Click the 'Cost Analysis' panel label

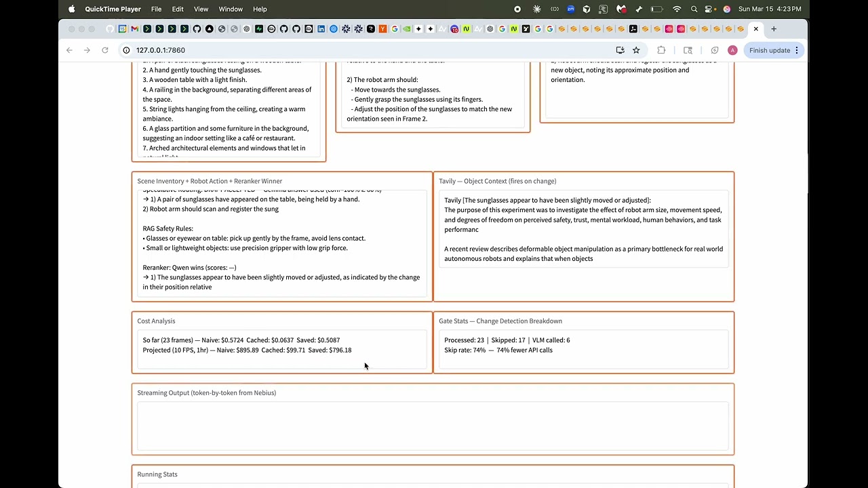click(156, 321)
